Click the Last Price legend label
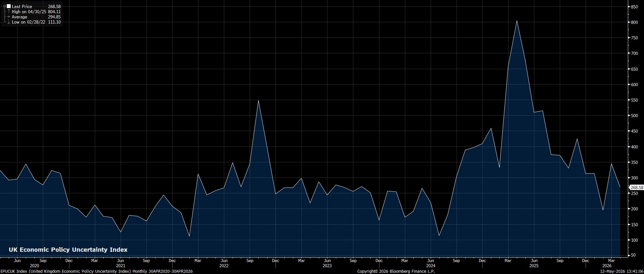 [x=22, y=6]
